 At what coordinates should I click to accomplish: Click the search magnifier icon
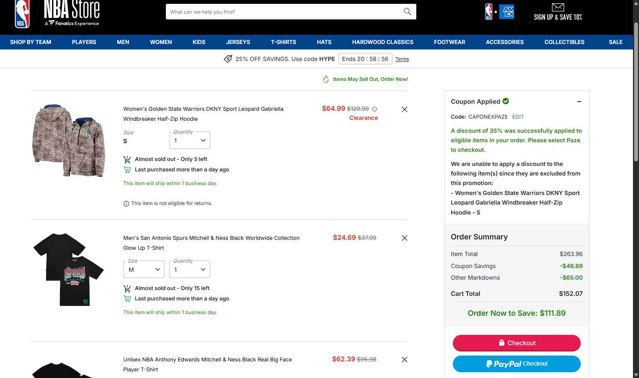click(407, 11)
